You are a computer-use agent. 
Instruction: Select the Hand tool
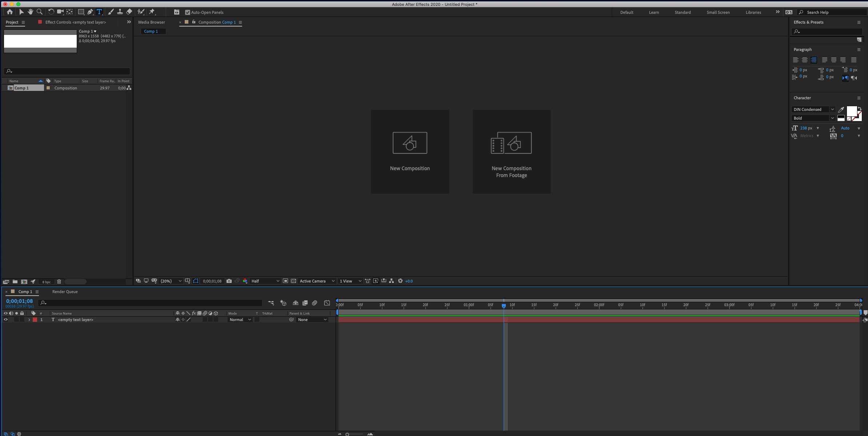[x=31, y=12]
